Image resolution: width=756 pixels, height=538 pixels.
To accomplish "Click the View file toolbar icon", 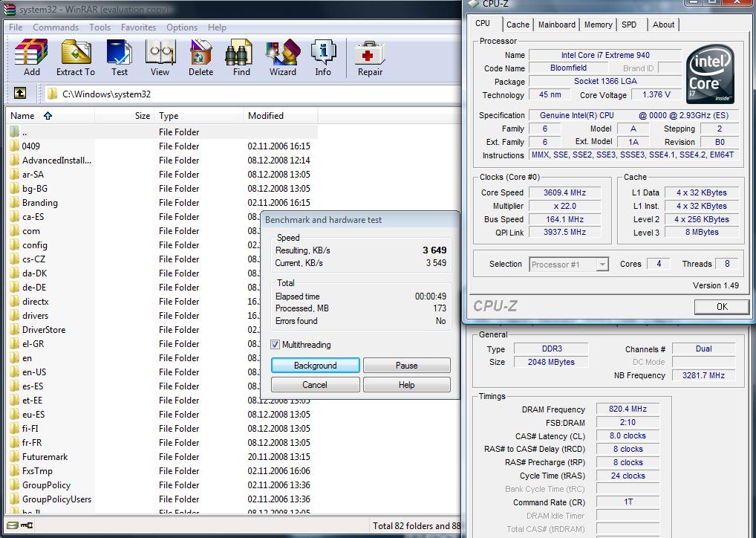I will pos(160,53).
